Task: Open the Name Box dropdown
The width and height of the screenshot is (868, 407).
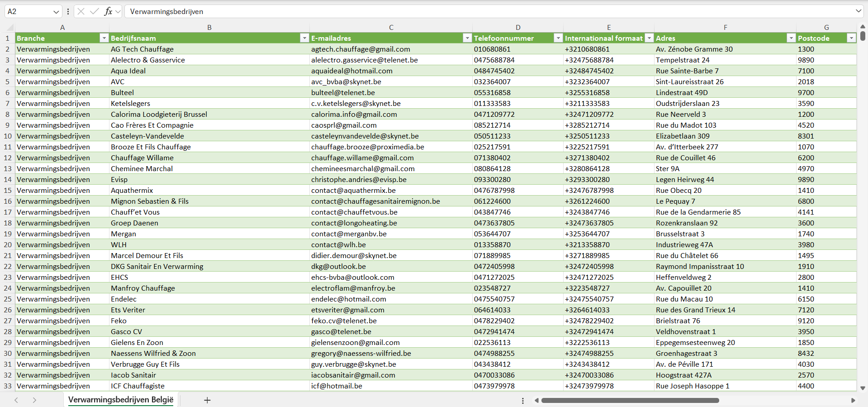Action: (56, 11)
